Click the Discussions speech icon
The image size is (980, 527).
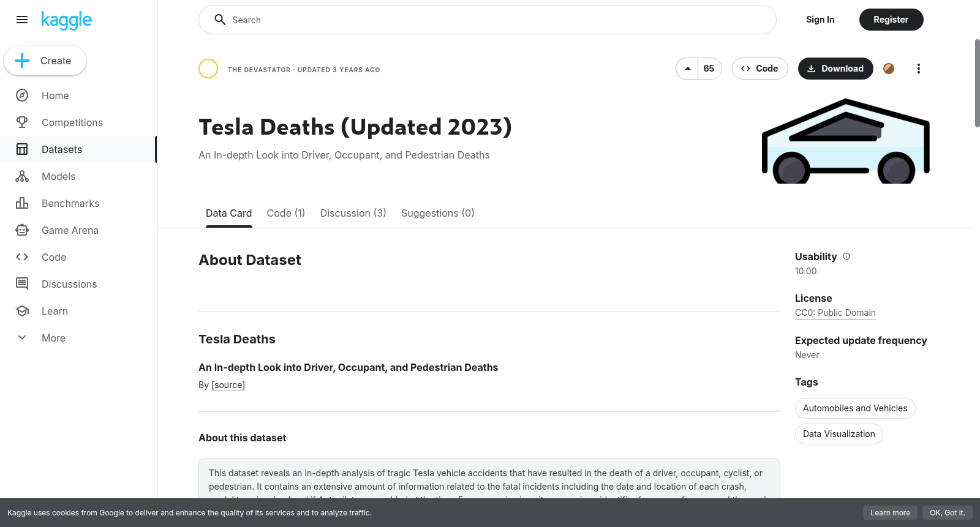click(22, 284)
